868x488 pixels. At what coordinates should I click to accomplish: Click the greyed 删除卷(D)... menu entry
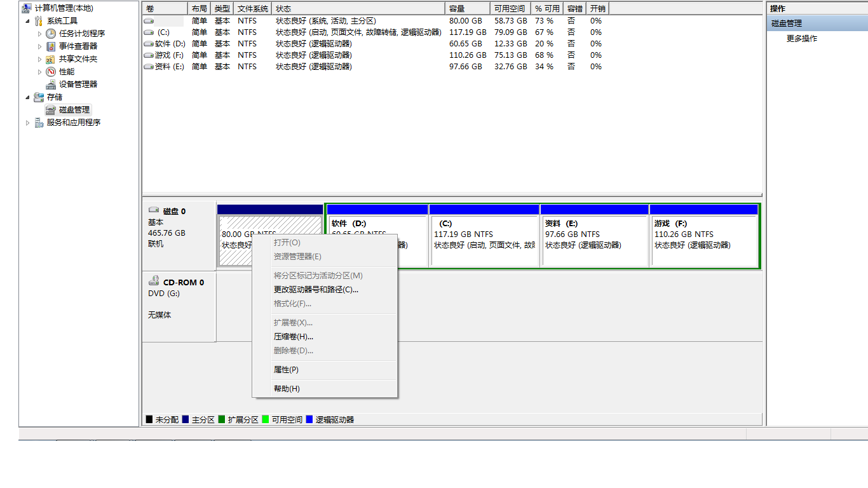[x=325, y=351]
